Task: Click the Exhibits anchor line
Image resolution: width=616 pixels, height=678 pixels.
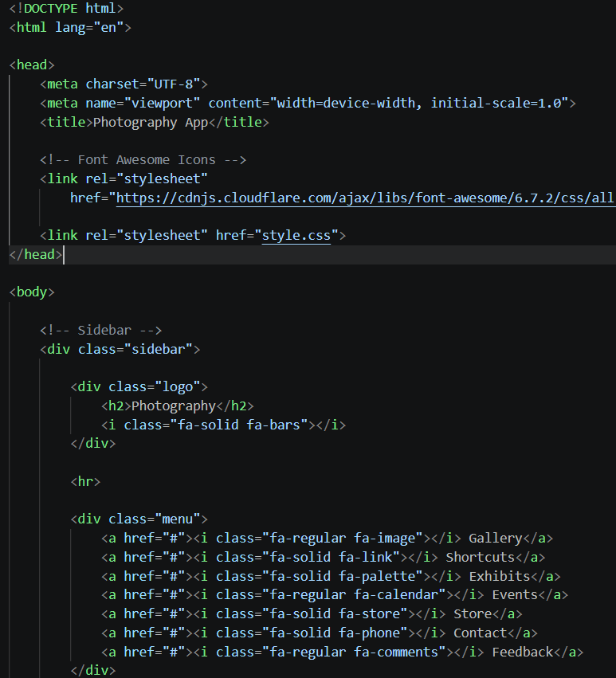Action: 331,576
